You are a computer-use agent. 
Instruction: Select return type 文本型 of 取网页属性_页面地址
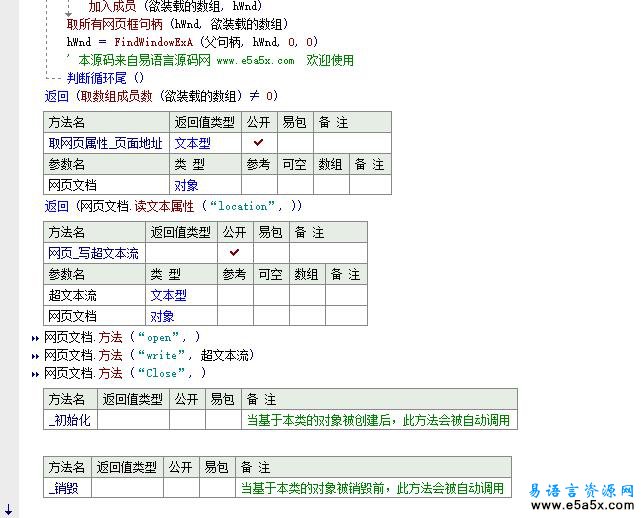[x=193, y=143]
